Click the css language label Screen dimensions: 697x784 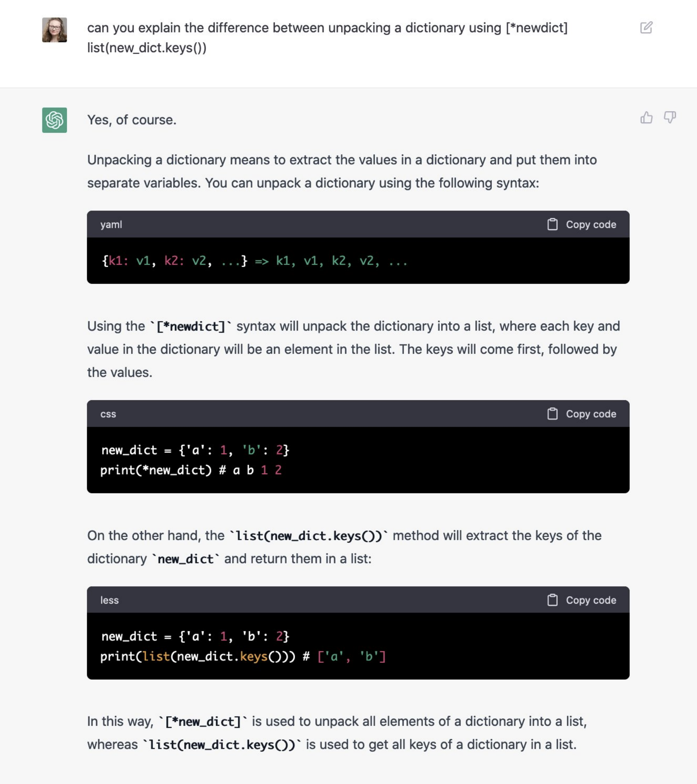point(108,414)
